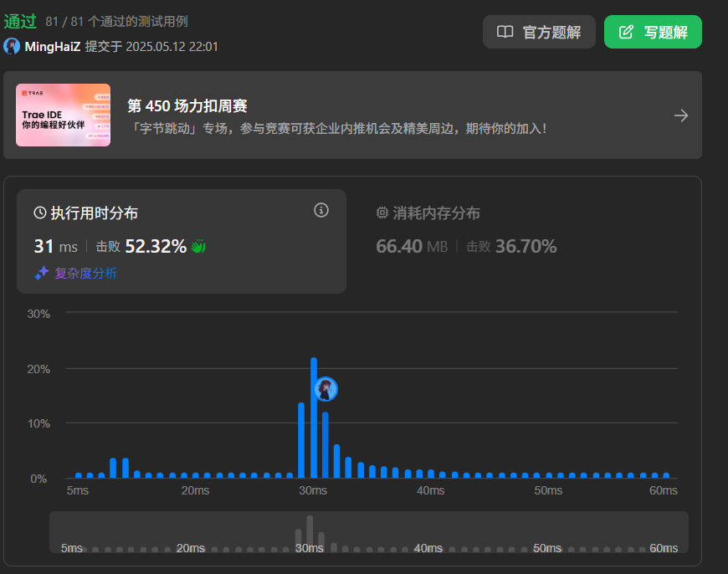Click the user avatar marker on chart

(326, 389)
